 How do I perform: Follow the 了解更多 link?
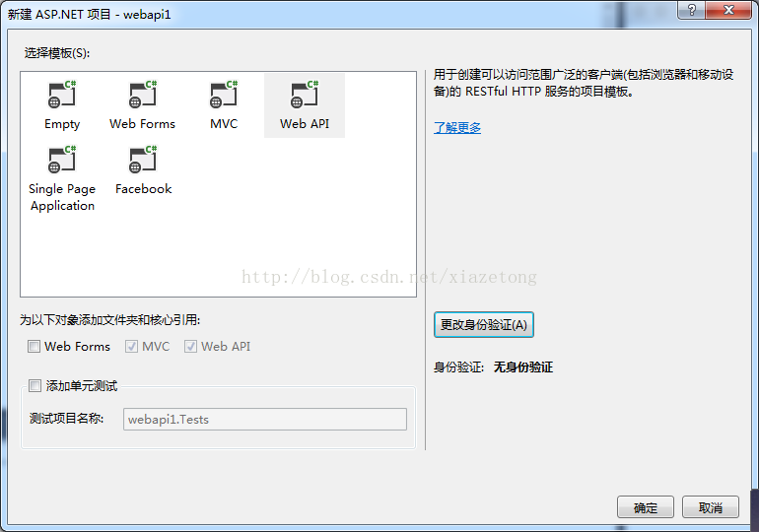(x=457, y=128)
